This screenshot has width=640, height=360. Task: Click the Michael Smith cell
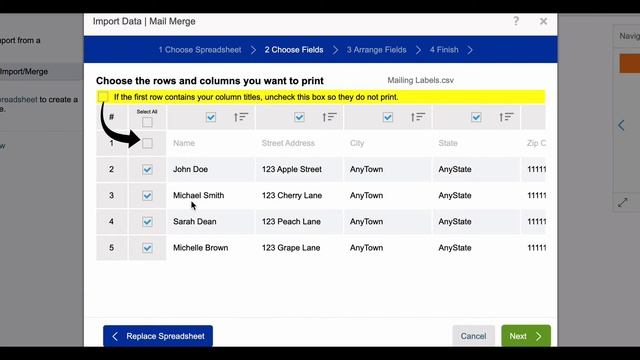coord(211,196)
